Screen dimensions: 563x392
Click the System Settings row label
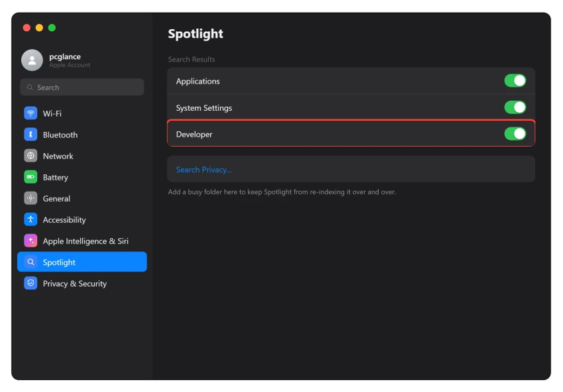click(x=204, y=108)
